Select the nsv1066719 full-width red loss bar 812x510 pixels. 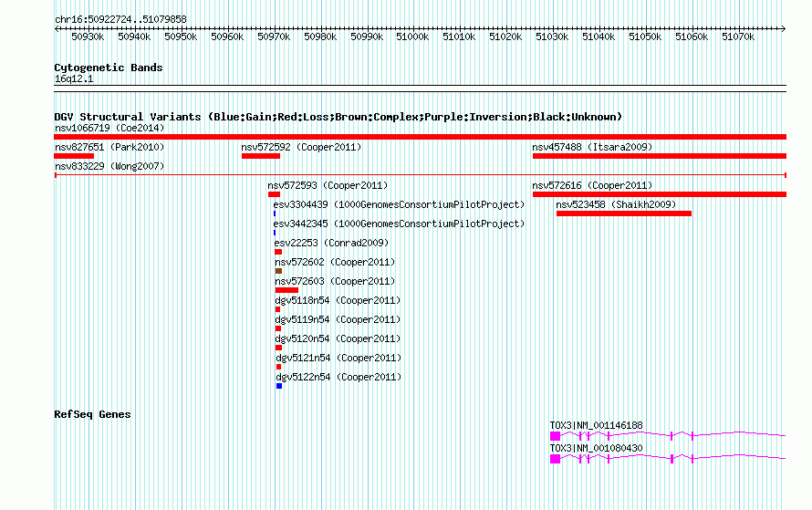point(420,137)
